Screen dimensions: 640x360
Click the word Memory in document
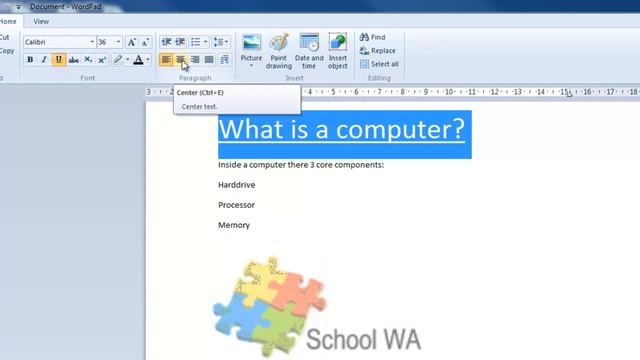(233, 225)
